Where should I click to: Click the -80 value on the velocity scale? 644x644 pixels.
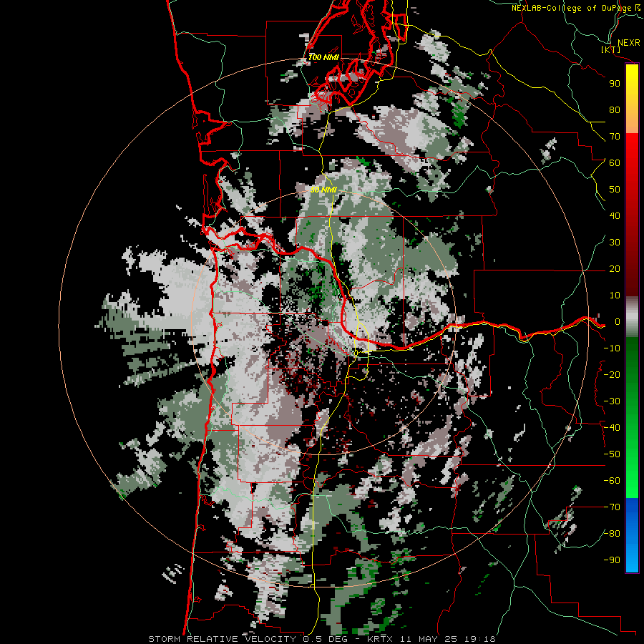pos(612,534)
